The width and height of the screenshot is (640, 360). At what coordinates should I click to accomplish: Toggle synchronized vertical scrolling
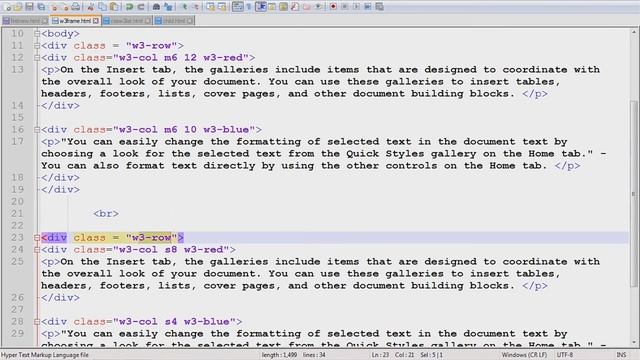(211, 7)
